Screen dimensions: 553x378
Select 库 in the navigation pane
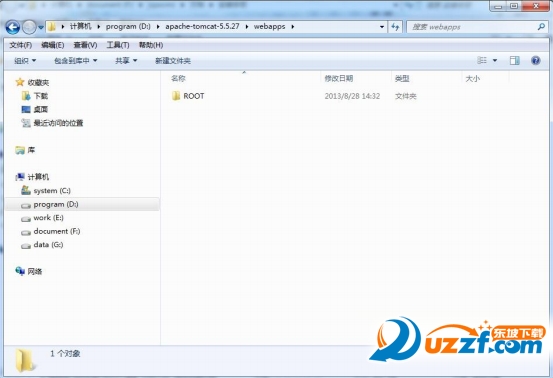pyautogui.click(x=31, y=150)
